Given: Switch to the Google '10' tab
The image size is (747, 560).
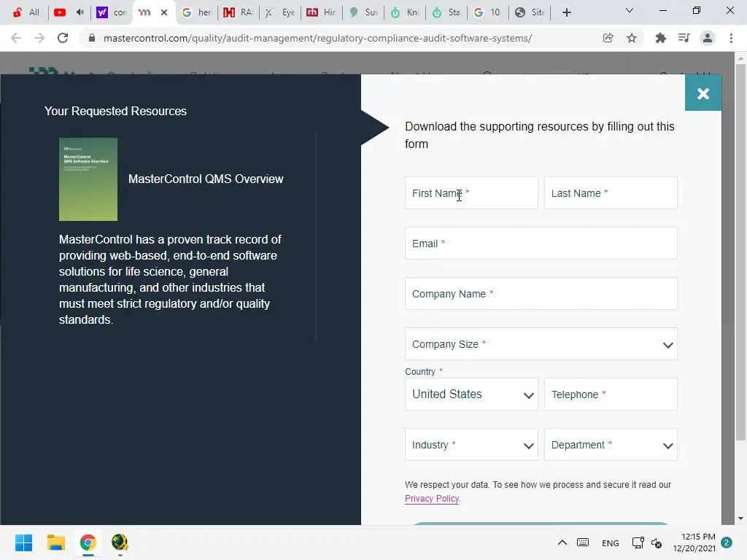Looking at the screenshot, I should coord(487,12).
